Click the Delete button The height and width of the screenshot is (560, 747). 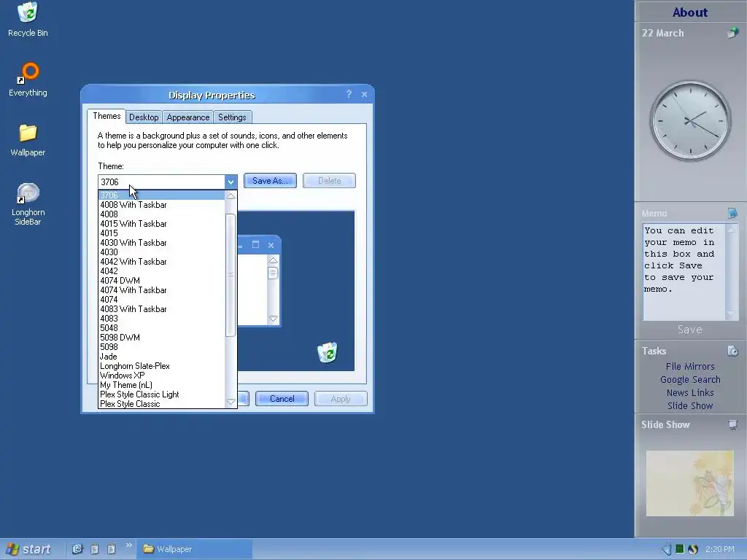pos(329,181)
